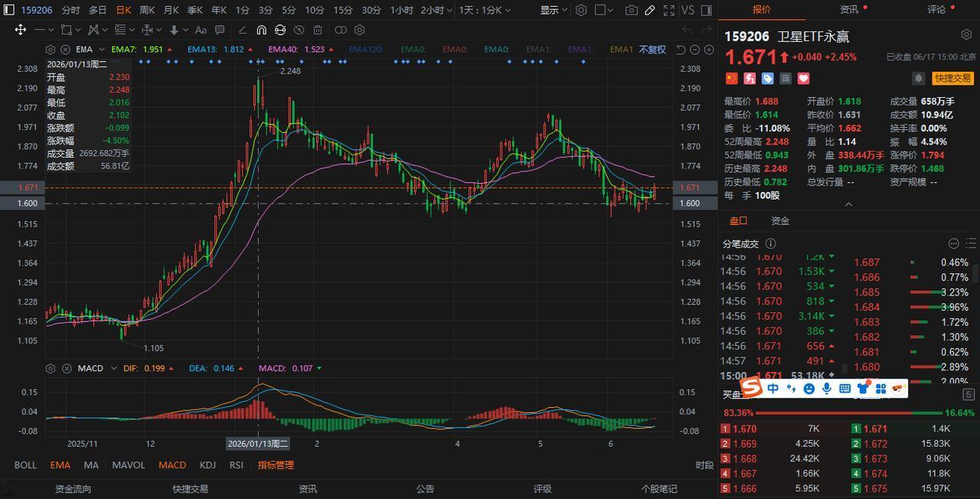Click the 快捷交易 orange button

click(x=952, y=78)
